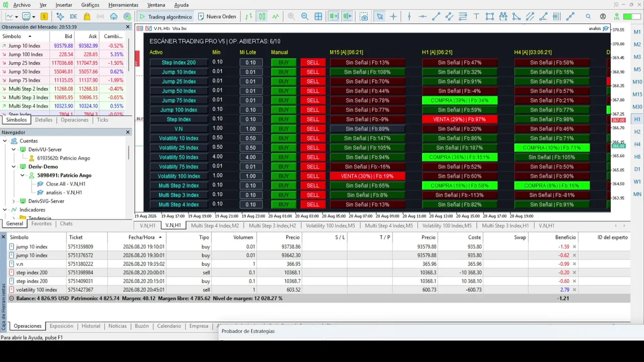Click the green COMPRA (39%) H1 signal cell

point(459,101)
